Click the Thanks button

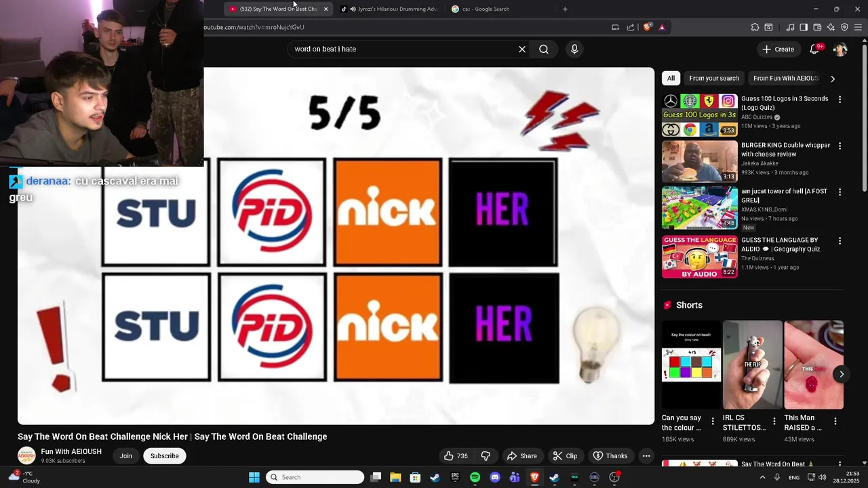point(610,456)
